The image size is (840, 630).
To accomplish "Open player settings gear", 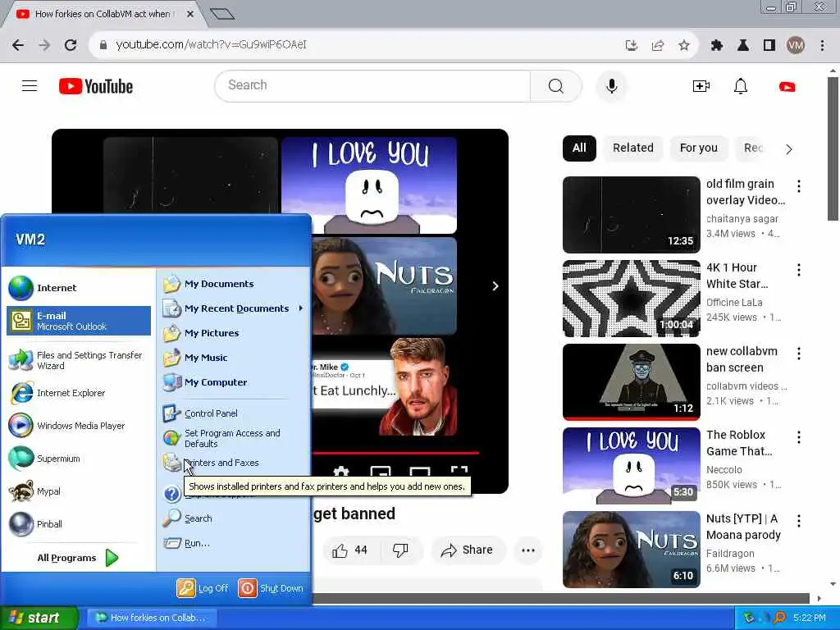I will click(x=341, y=472).
